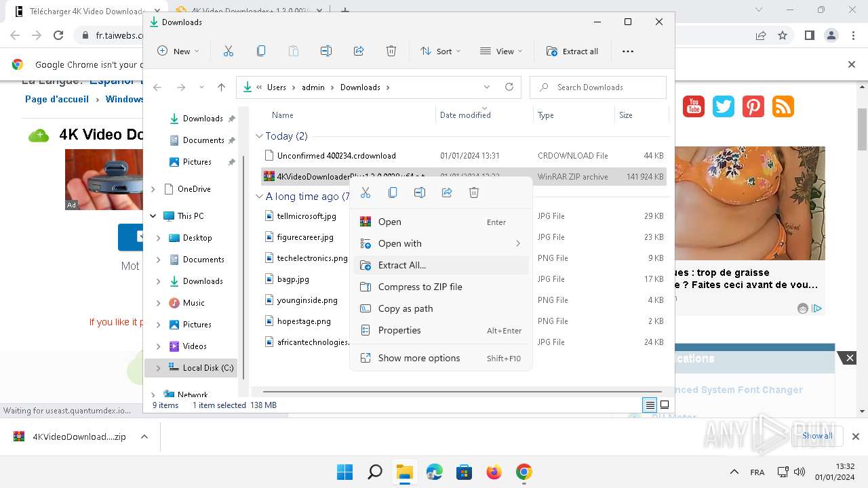
Task: Collapse the A long time ago group
Action: (x=259, y=197)
